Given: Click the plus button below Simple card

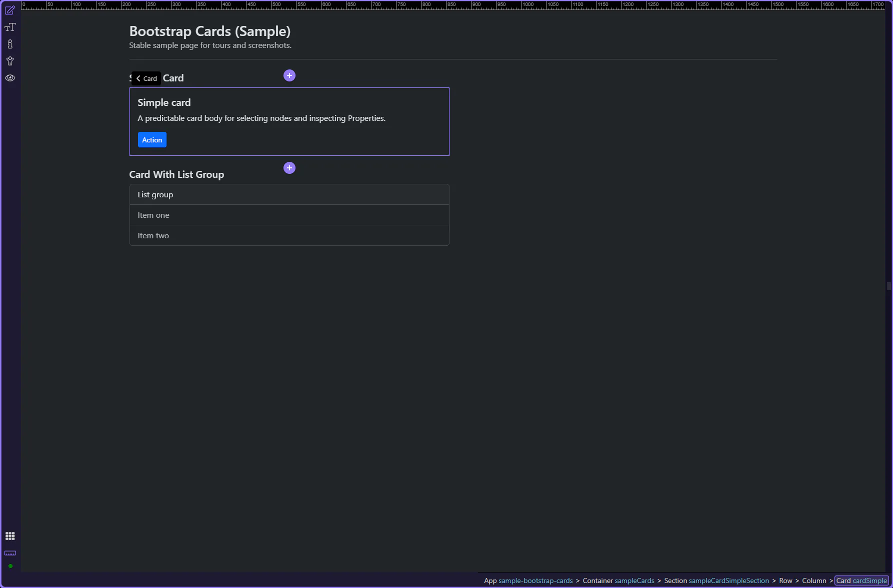Looking at the screenshot, I should click(289, 168).
